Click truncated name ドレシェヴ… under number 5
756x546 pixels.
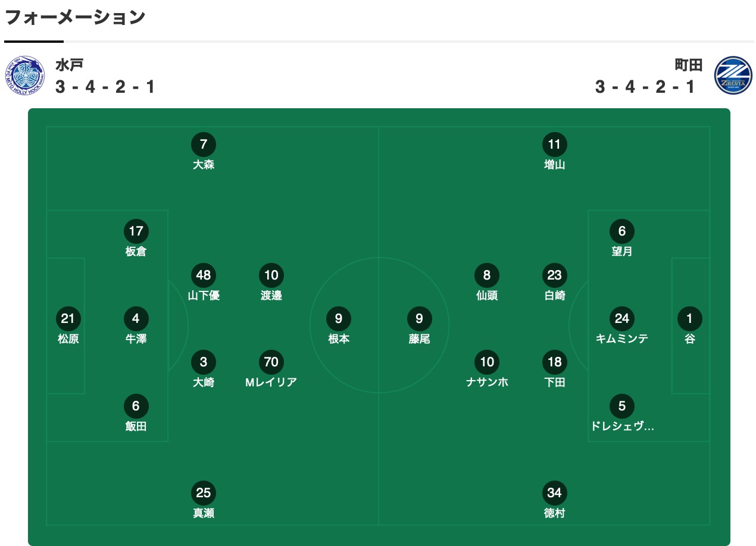click(x=621, y=426)
